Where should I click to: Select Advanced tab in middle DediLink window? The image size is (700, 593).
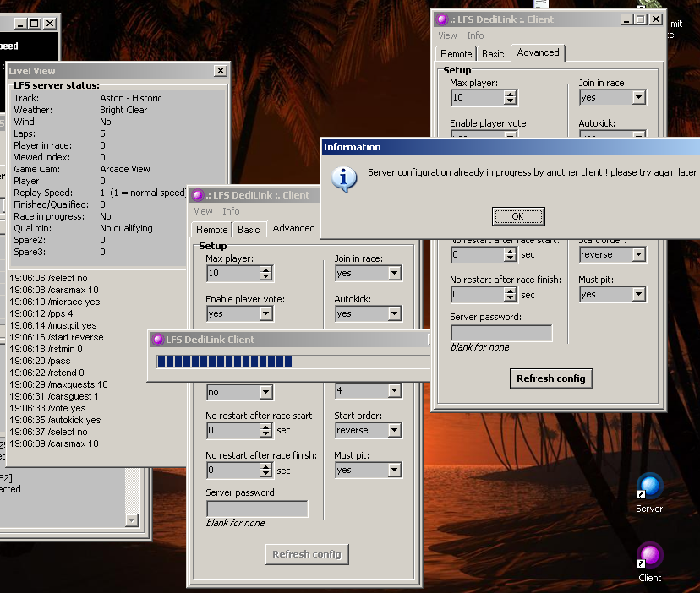tap(293, 228)
